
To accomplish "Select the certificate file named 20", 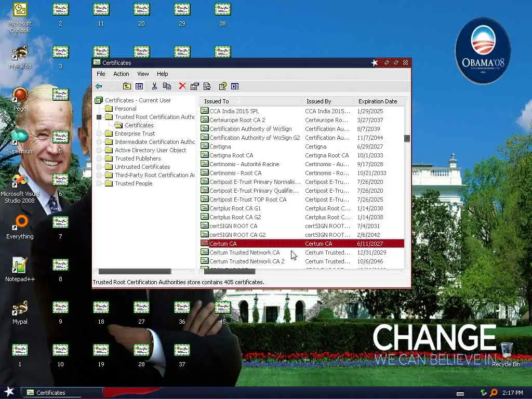I will point(141,14).
